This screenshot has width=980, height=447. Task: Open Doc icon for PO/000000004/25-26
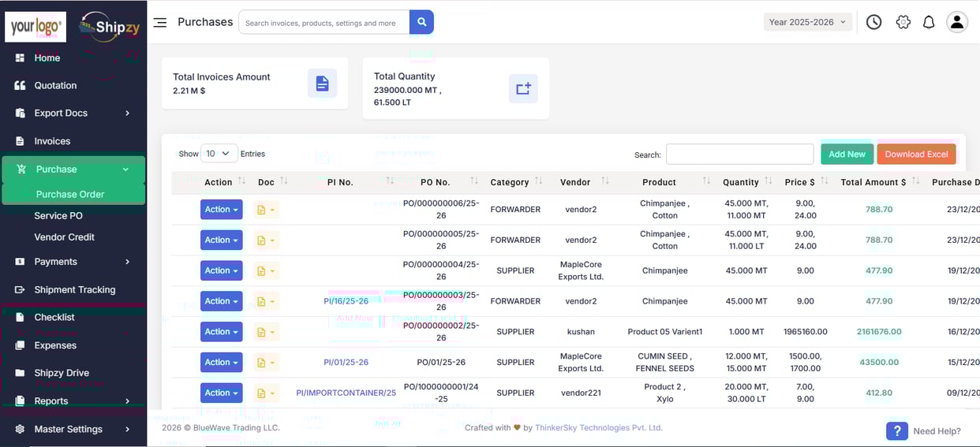267,270
